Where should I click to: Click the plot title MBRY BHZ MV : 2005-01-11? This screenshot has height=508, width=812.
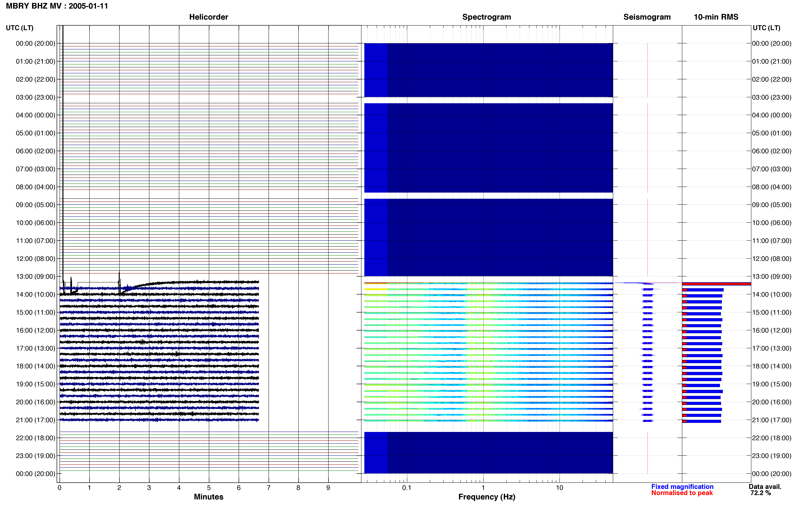coord(57,6)
